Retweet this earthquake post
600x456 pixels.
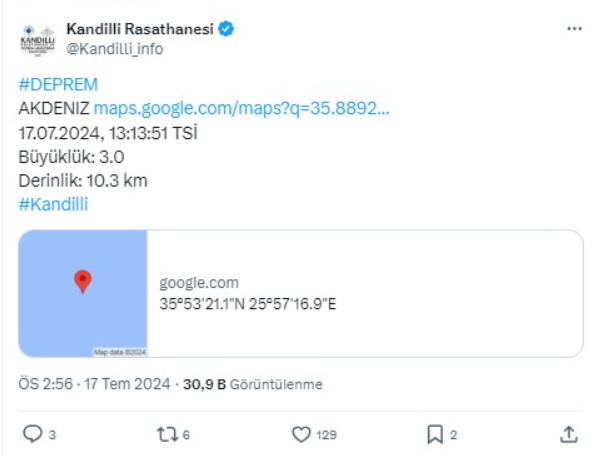167,434
